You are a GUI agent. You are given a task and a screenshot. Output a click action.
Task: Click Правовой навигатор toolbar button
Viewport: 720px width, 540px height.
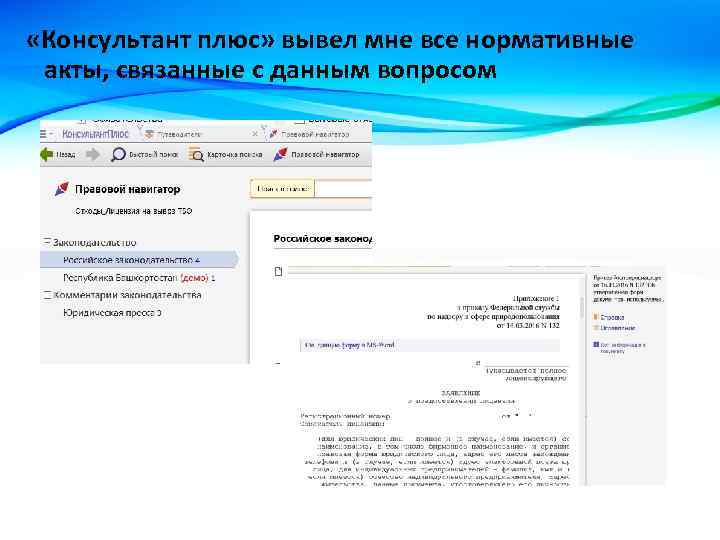316,155
